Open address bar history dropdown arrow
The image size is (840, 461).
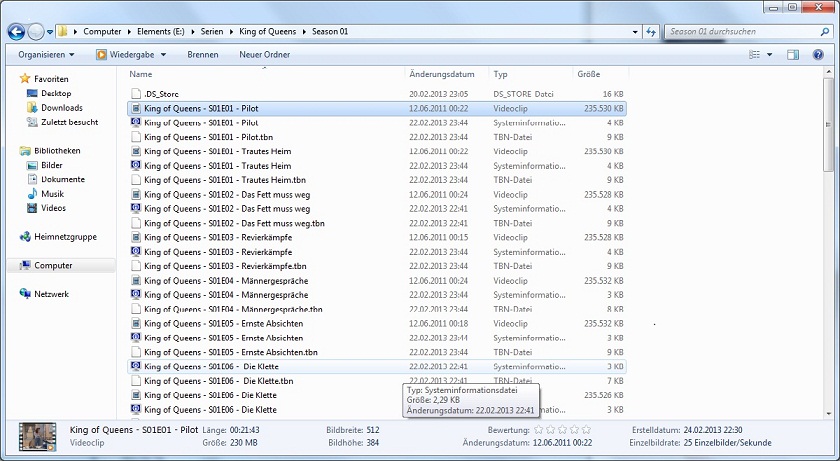coord(635,32)
